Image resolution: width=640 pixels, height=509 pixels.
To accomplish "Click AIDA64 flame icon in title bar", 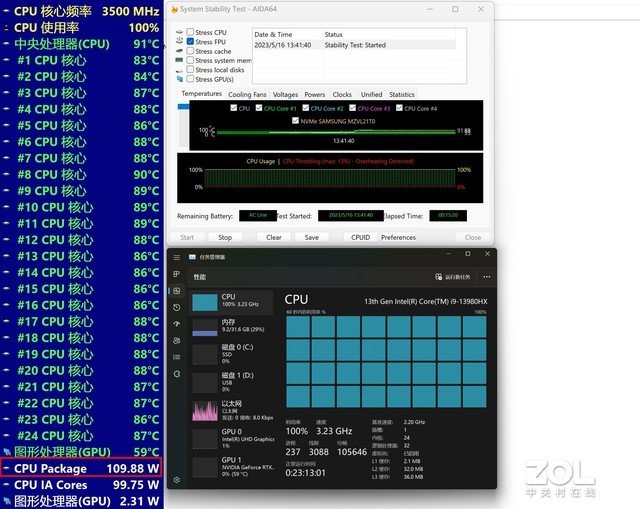I will [x=175, y=9].
